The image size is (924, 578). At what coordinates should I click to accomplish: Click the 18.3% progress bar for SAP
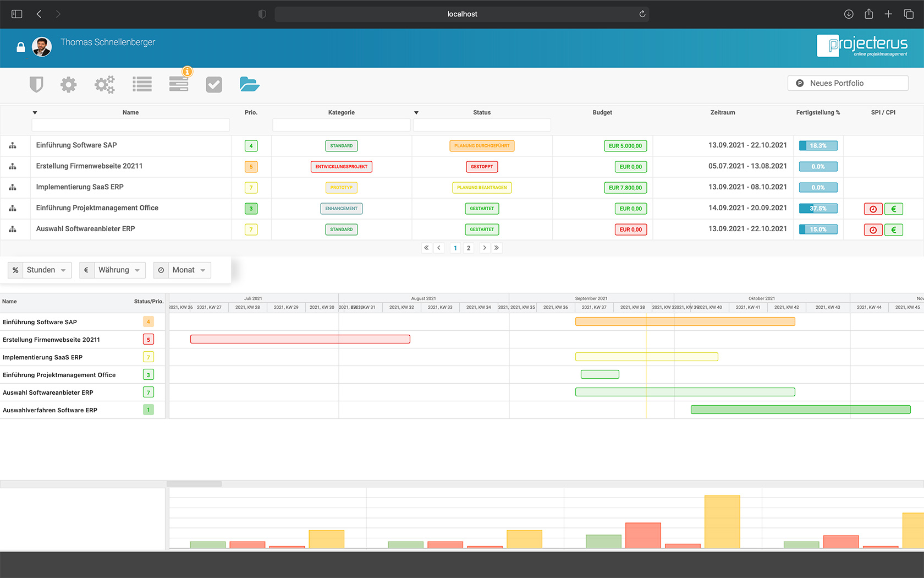tap(818, 146)
